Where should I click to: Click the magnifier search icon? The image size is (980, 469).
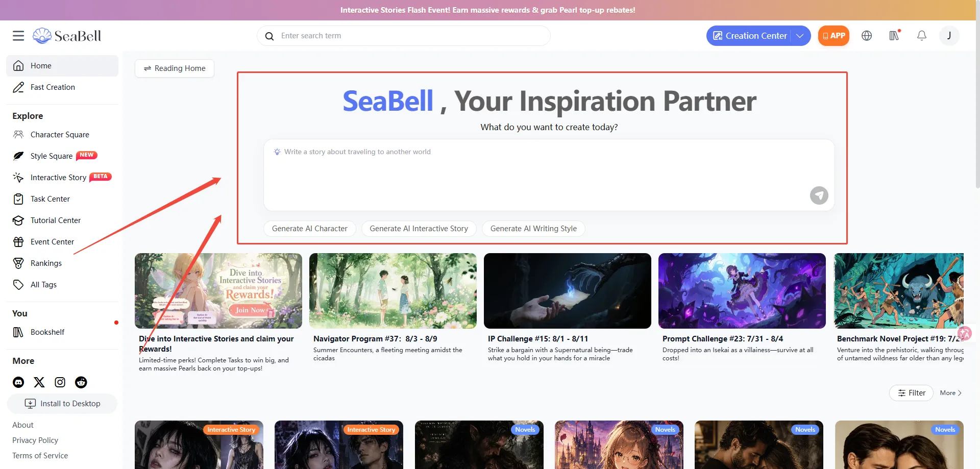(269, 36)
